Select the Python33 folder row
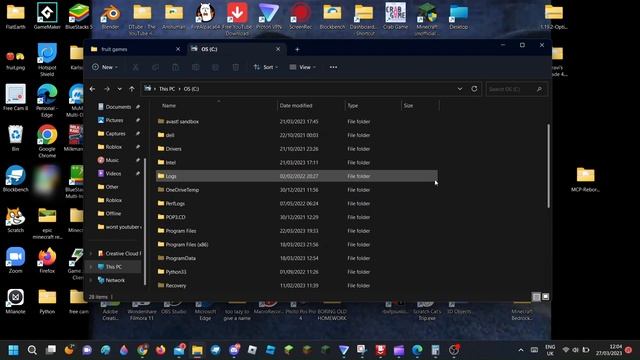 point(297,272)
